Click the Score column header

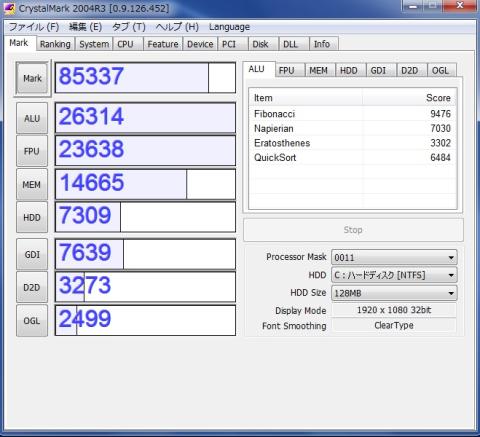[x=409, y=98]
